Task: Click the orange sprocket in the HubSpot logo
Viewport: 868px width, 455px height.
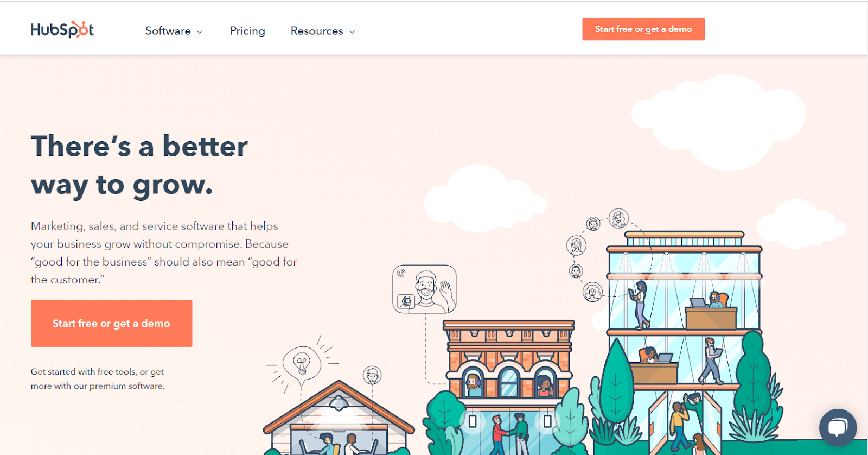Action: pyautogui.click(x=80, y=29)
